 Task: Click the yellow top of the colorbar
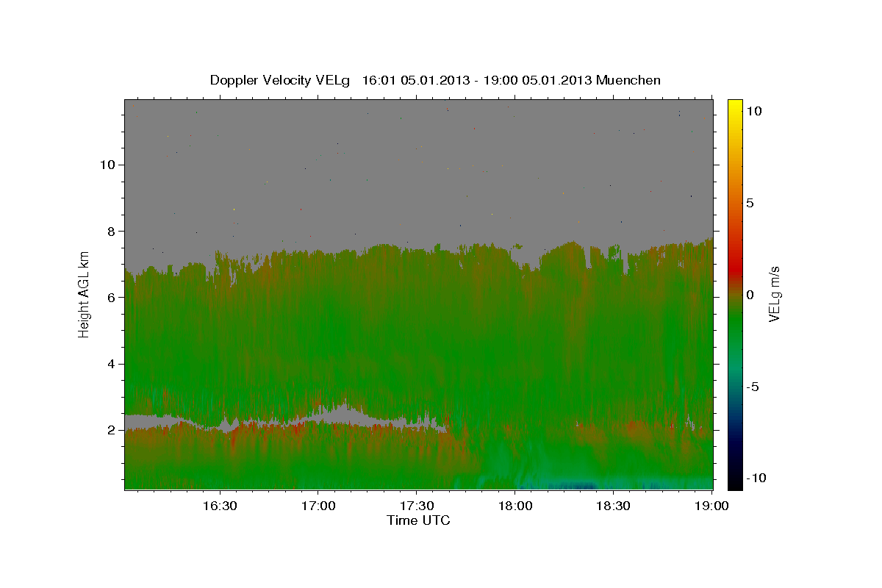735,107
